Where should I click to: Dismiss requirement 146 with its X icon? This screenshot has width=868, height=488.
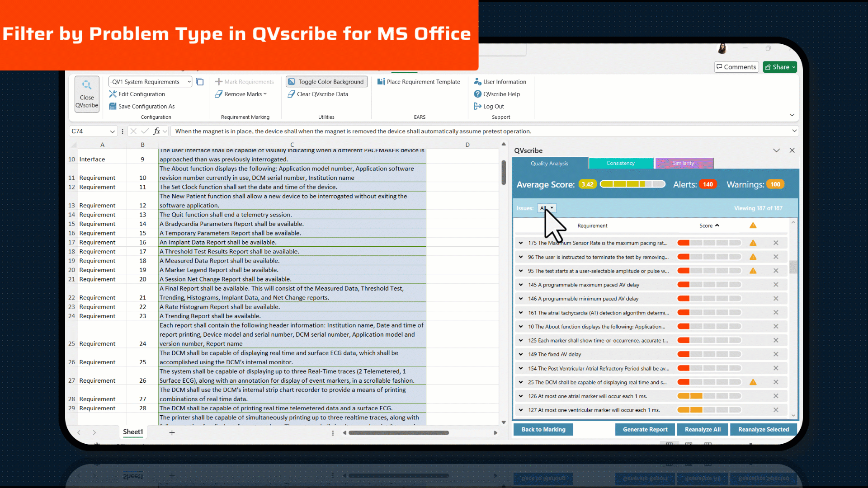(776, 299)
